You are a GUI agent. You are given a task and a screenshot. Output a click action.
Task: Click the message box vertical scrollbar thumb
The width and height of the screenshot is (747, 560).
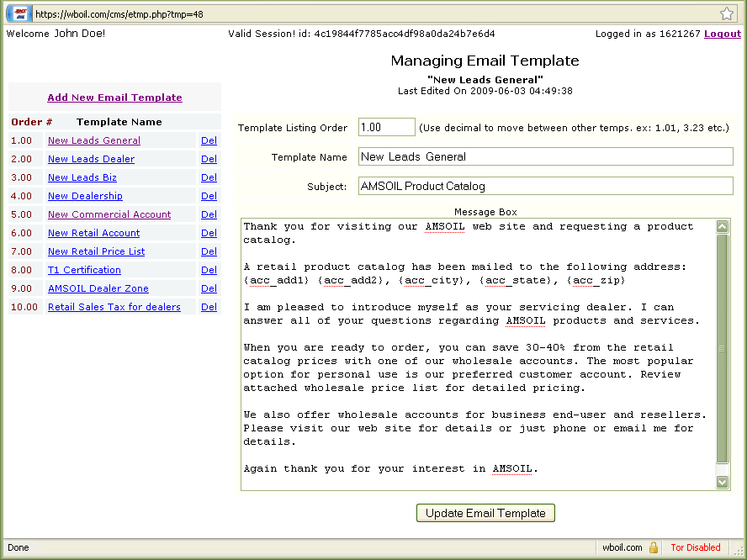pos(723,349)
